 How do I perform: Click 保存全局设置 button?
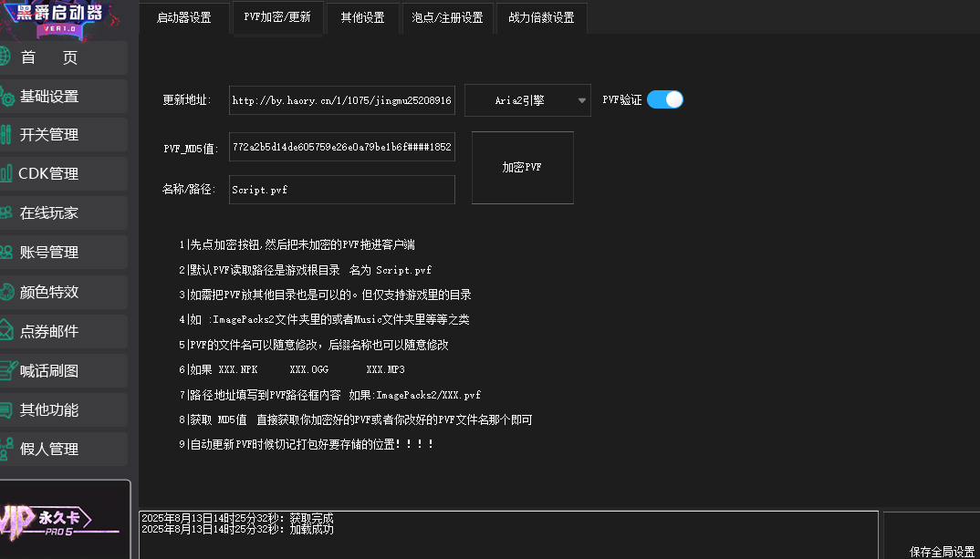(942, 551)
